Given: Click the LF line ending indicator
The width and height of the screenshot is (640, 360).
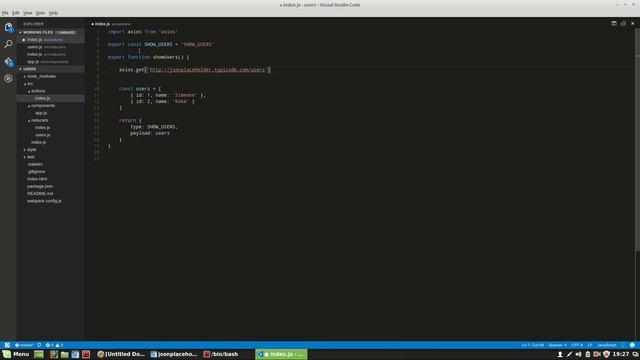Looking at the screenshot, I should 589,345.
